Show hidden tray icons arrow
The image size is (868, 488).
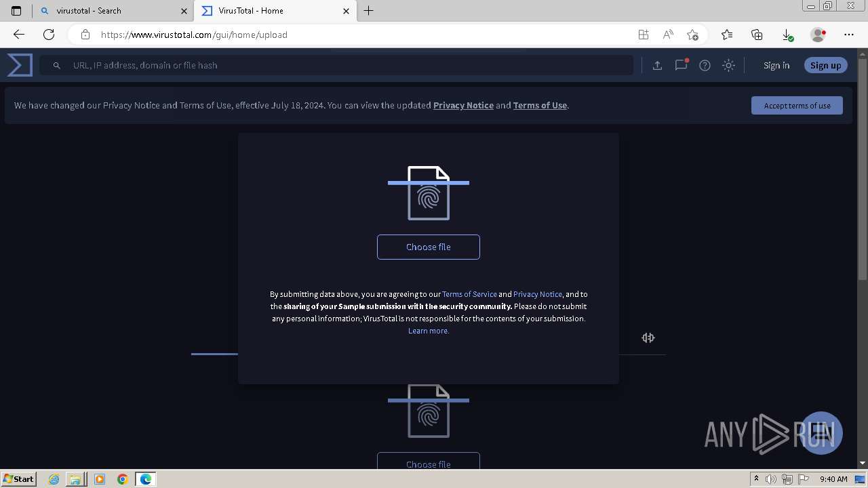pyautogui.click(x=756, y=479)
